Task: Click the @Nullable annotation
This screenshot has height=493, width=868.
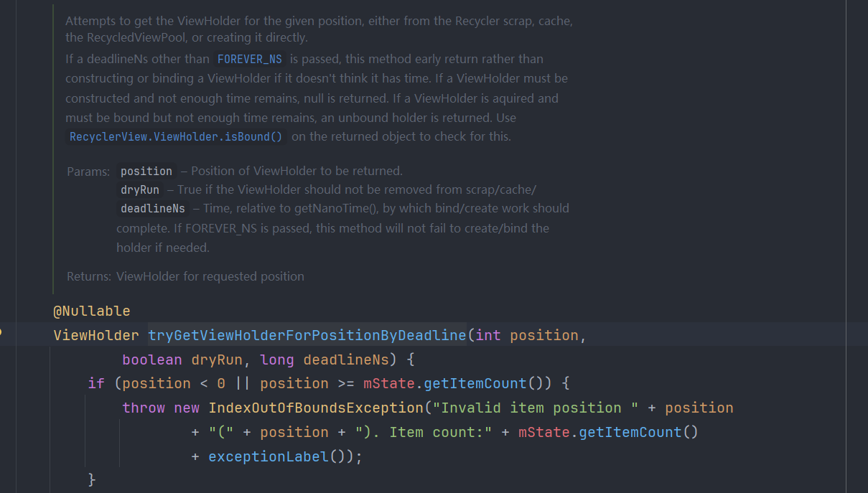Action: coord(91,311)
